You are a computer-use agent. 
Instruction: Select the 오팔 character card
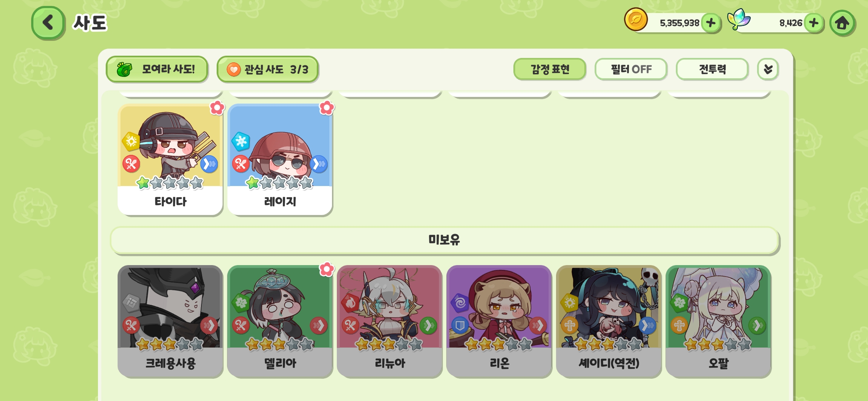click(718, 322)
